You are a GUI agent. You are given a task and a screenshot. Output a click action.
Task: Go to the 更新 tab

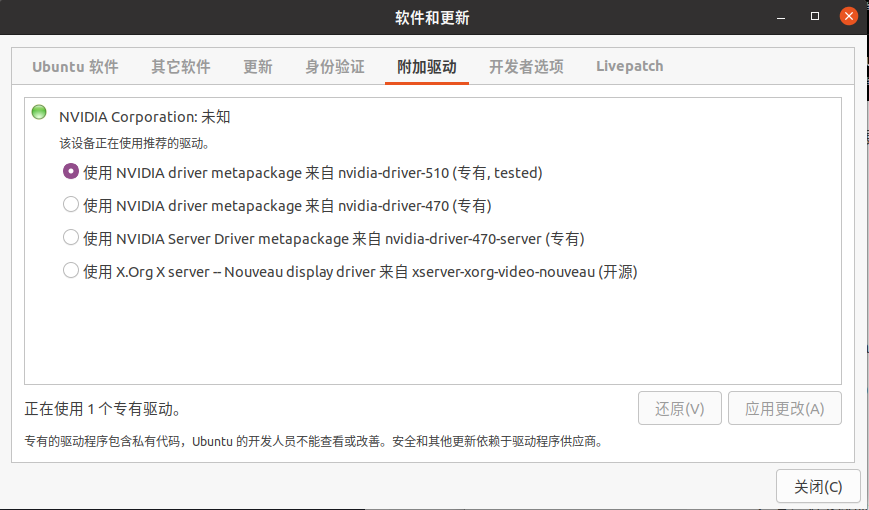[258, 67]
